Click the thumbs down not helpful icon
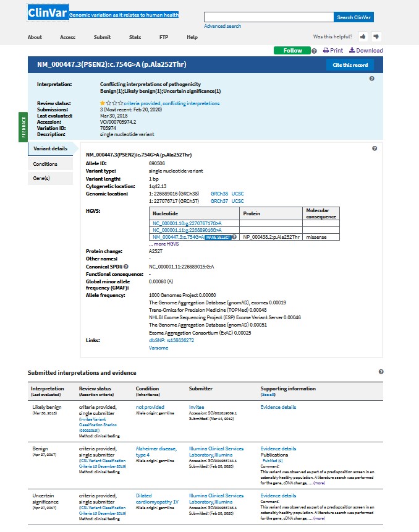 tap(376, 36)
